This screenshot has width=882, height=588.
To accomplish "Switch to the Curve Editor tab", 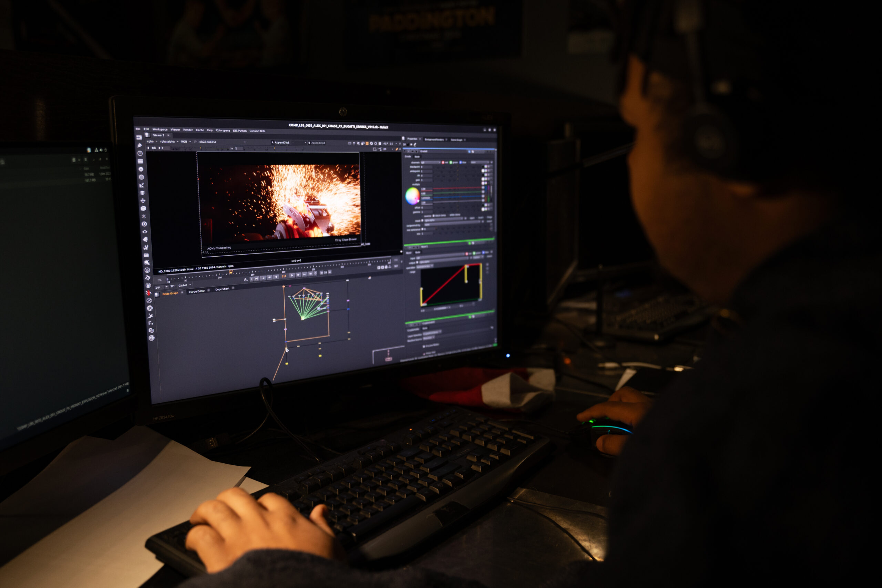I will [x=197, y=291].
